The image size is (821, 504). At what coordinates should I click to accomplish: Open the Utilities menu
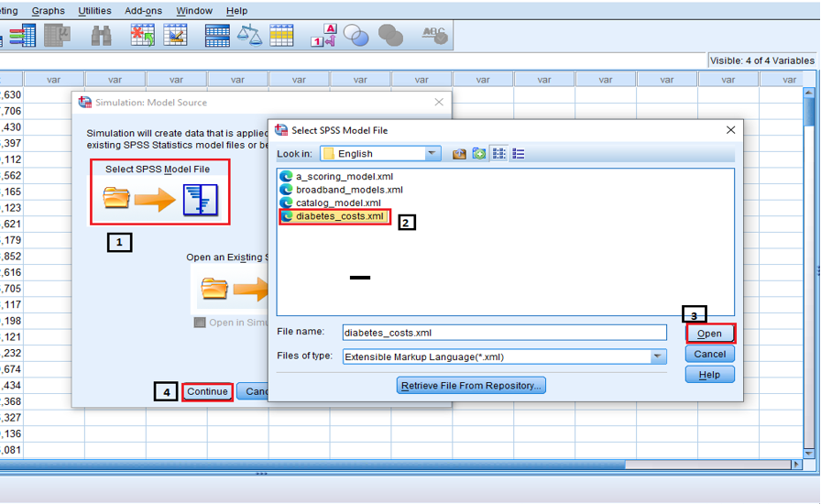tap(94, 10)
